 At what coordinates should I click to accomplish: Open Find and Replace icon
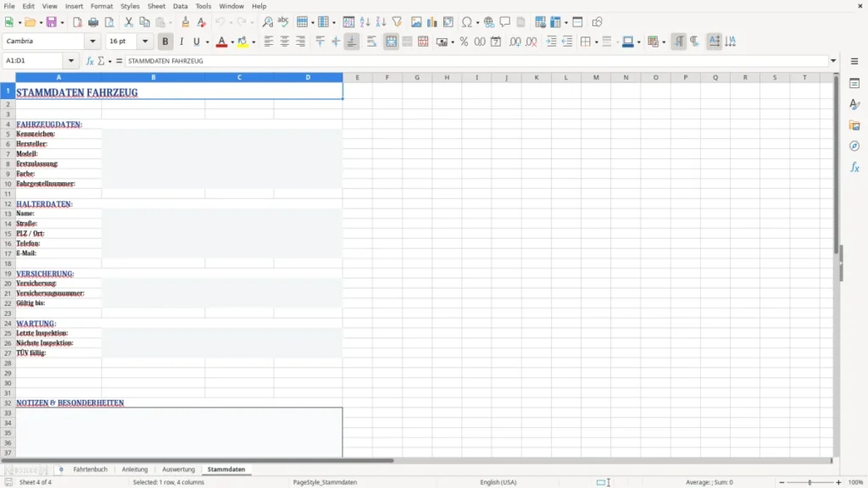click(x=267, y=22)
